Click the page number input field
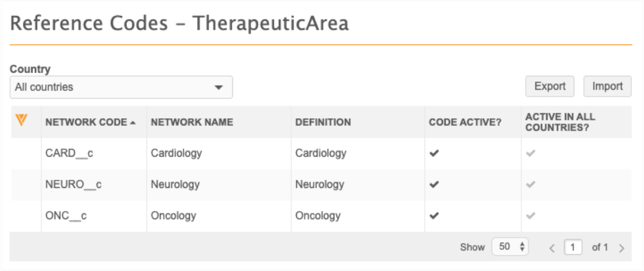644x271 pixels. pos(573,247)
